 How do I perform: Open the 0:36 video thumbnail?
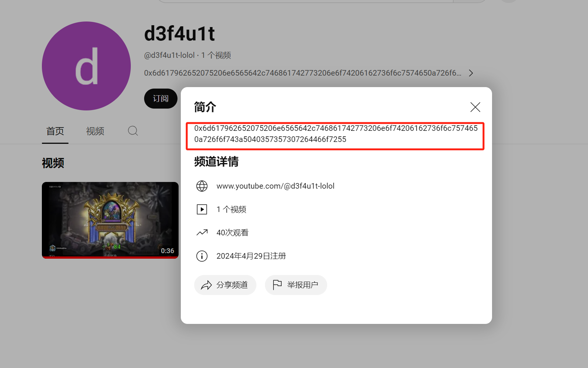[110, 220]
